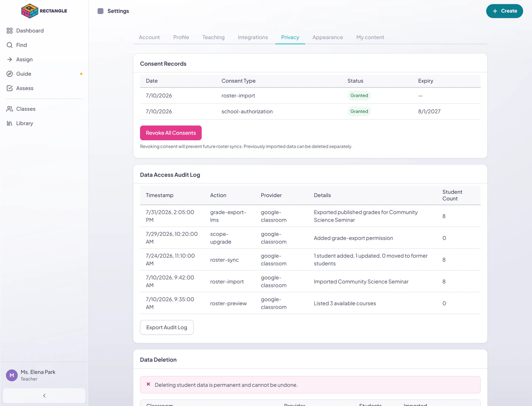Click the roster-preview action cell

229,303
